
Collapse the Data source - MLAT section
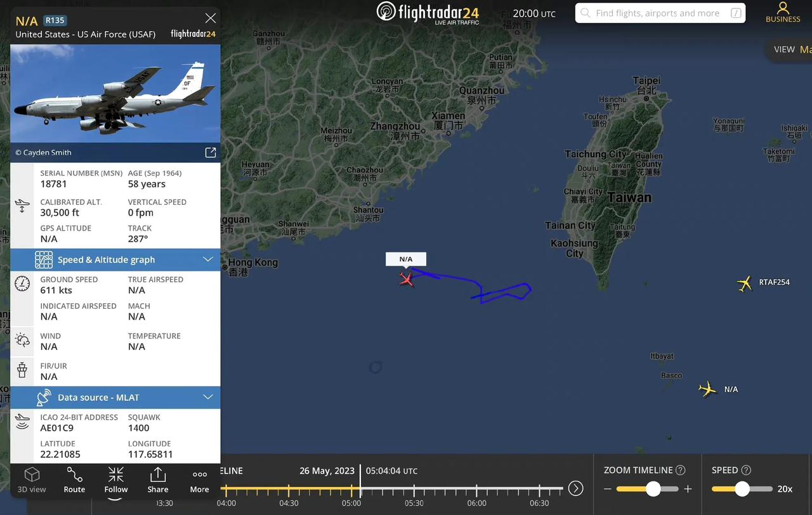pyautogui.click(x=207, y=397)
